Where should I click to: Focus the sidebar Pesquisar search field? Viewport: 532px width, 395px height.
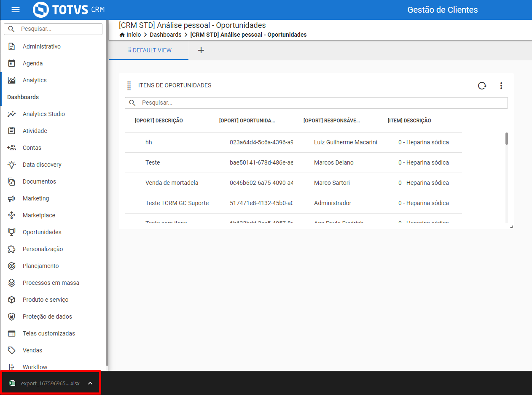(x=53, y=29)
